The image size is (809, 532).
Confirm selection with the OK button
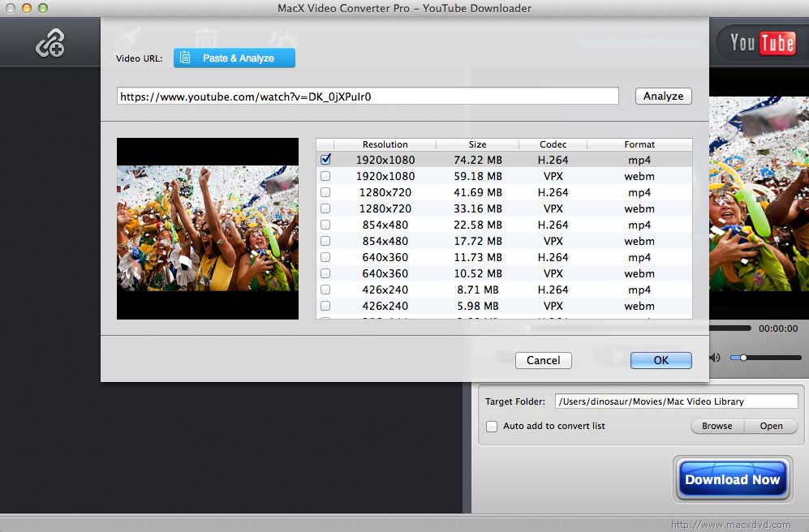tap(661, 360)
